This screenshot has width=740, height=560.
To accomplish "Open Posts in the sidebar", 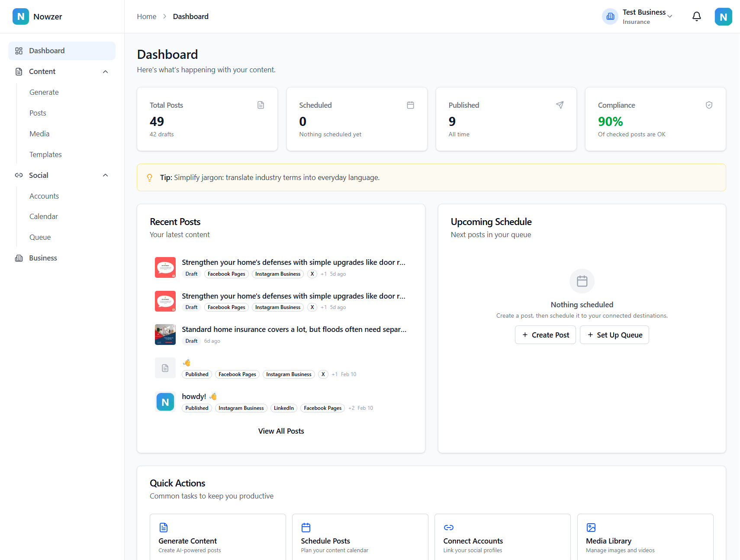I will click(x=38, y=113).
